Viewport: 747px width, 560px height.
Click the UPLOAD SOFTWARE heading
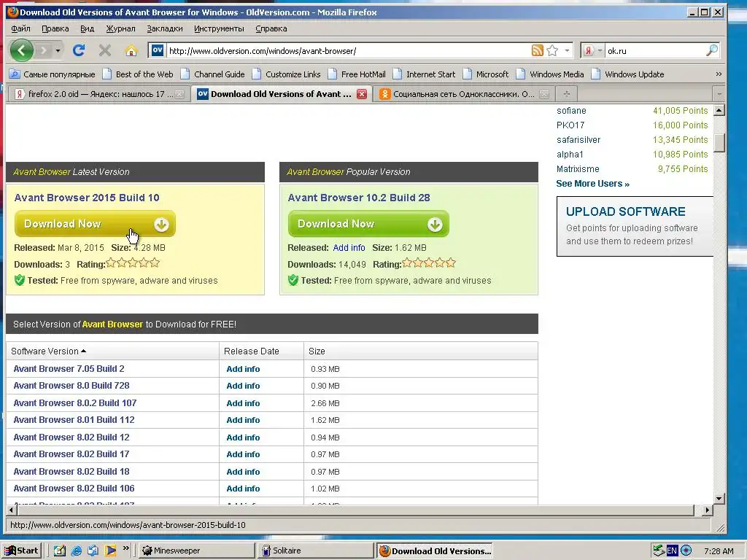pyautogui.click(x=625, y=211)
